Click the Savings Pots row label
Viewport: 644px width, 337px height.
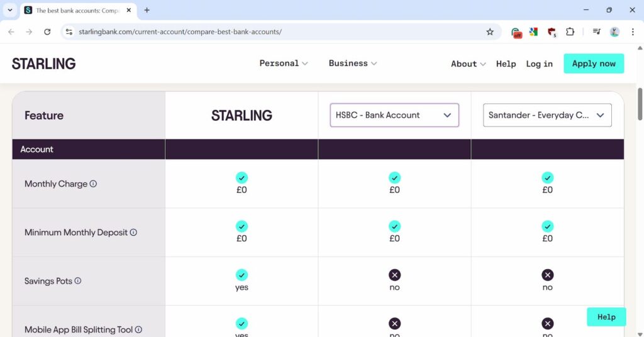point(48,281)
